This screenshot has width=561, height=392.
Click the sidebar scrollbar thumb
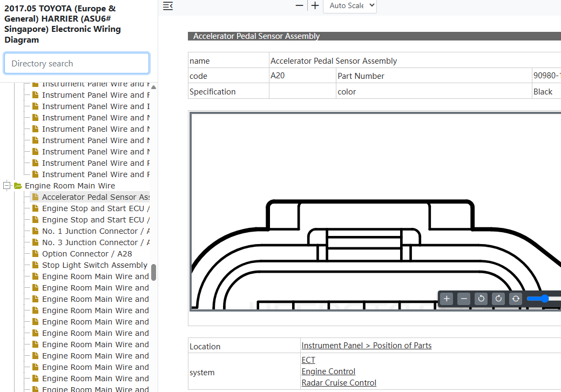153,273
